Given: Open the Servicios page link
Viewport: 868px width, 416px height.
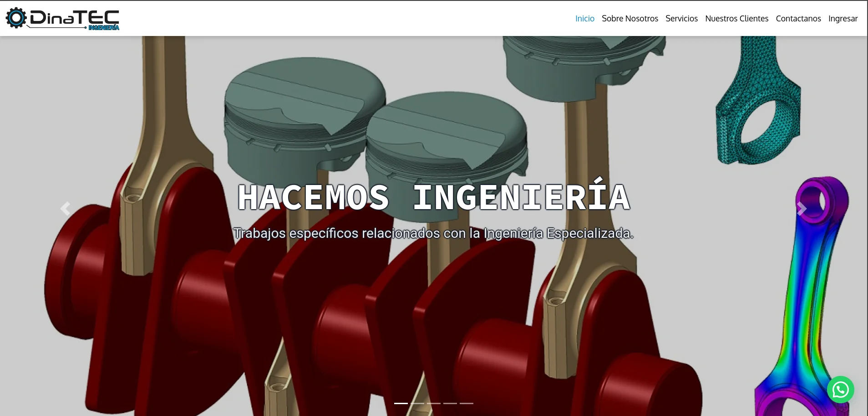Looking at the screenshot, I should point(681,19).
